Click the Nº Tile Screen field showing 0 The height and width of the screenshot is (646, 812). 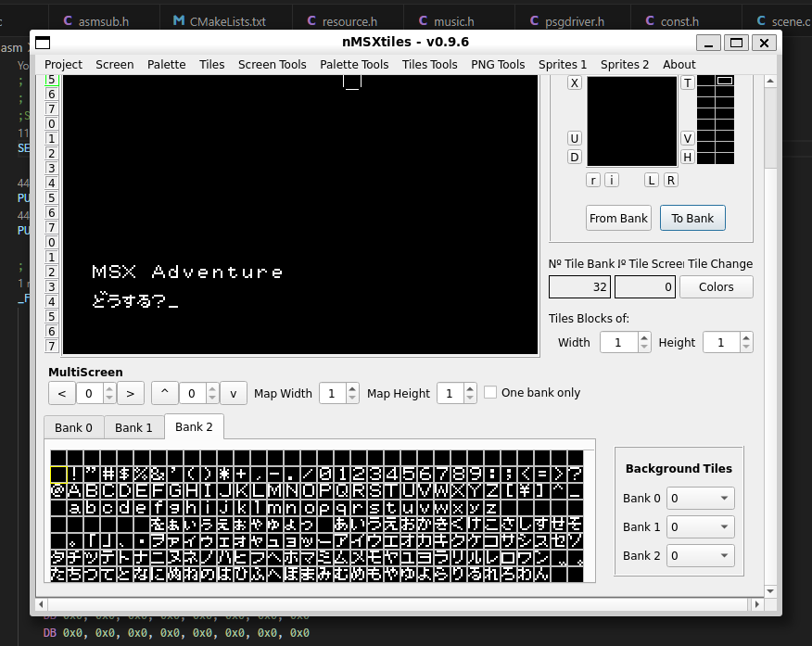point(645,286)
